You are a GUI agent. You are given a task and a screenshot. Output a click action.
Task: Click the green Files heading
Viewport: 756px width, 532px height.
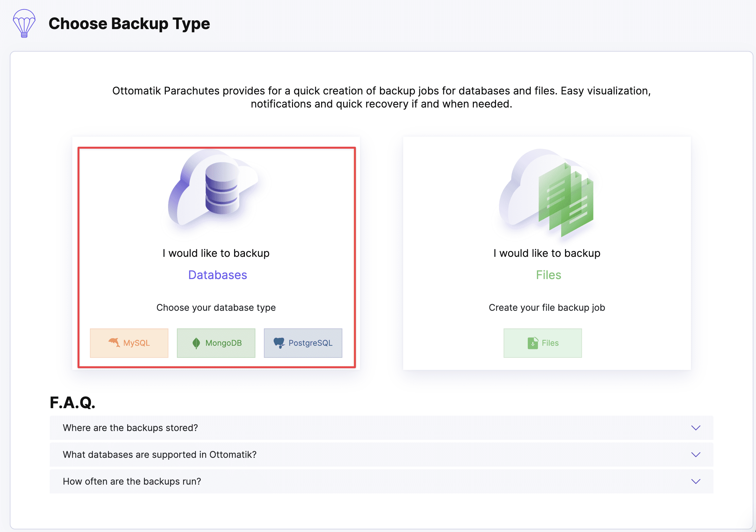548,275
